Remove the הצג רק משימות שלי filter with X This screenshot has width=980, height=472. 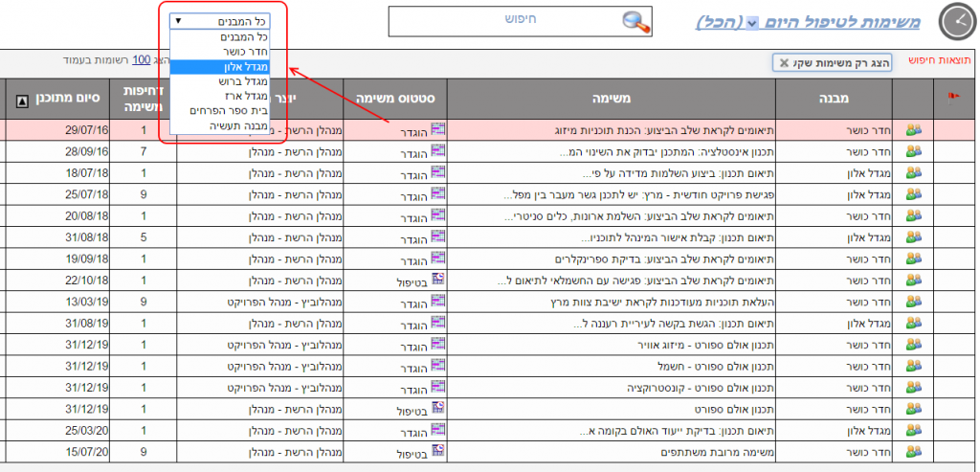[783, 63]
